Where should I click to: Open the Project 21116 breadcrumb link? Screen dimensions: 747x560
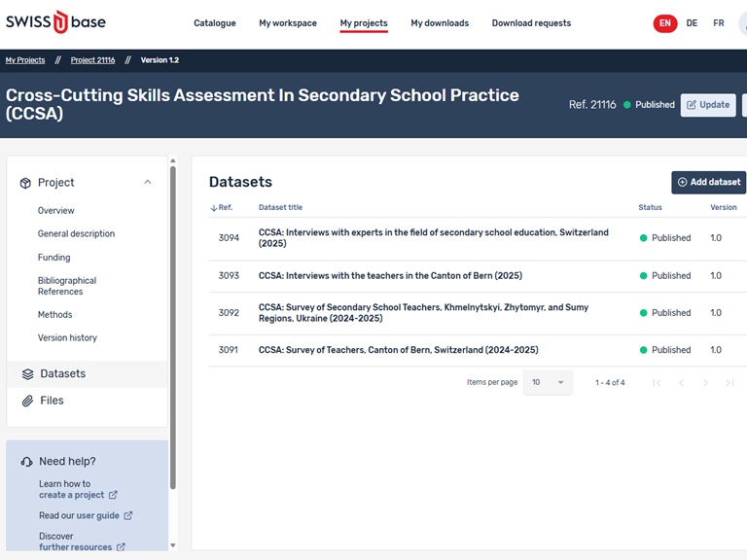click(x=92, y=60)
